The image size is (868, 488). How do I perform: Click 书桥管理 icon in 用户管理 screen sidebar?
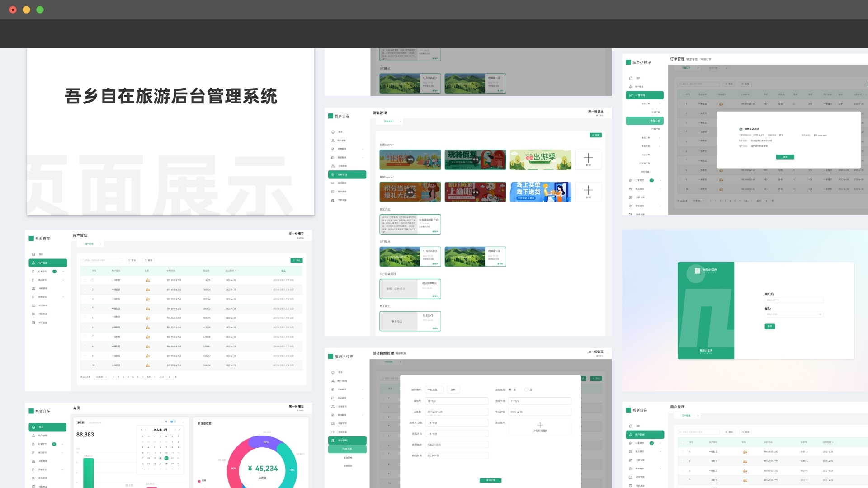point(33,323)
